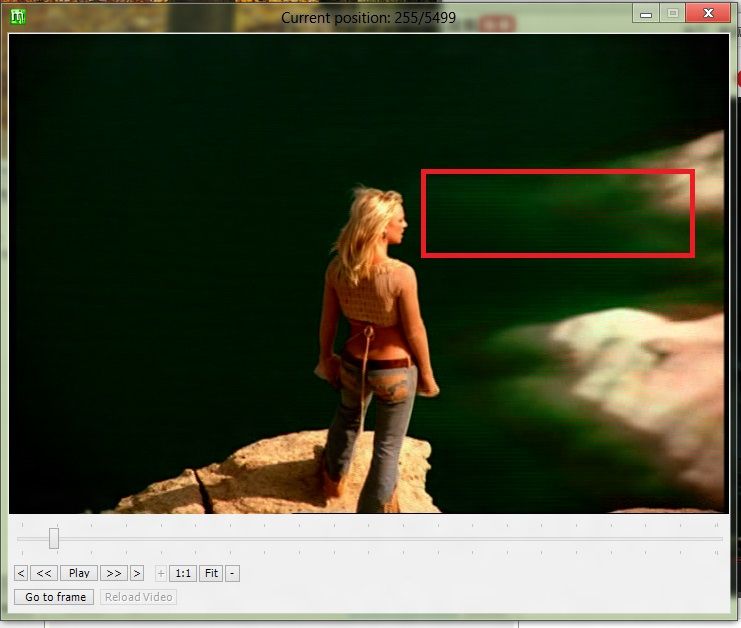
Task: Step back one frame with < button
Action: [21, 573]
